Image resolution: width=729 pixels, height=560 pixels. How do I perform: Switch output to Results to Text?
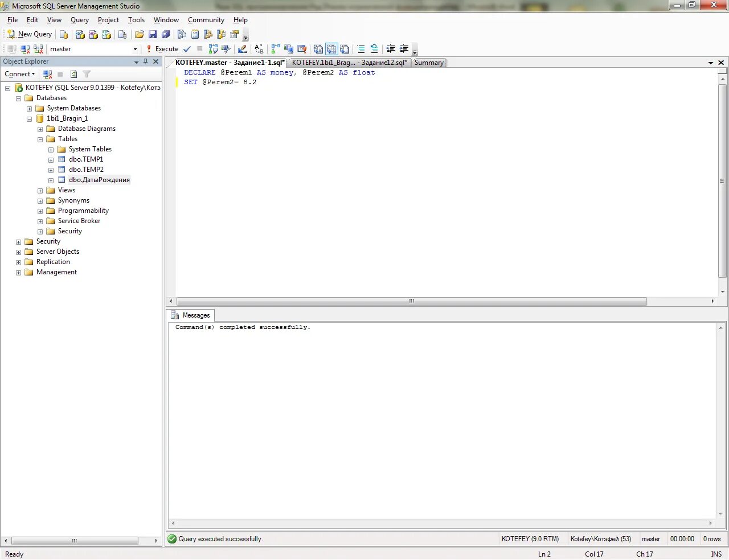click(318, 49)
